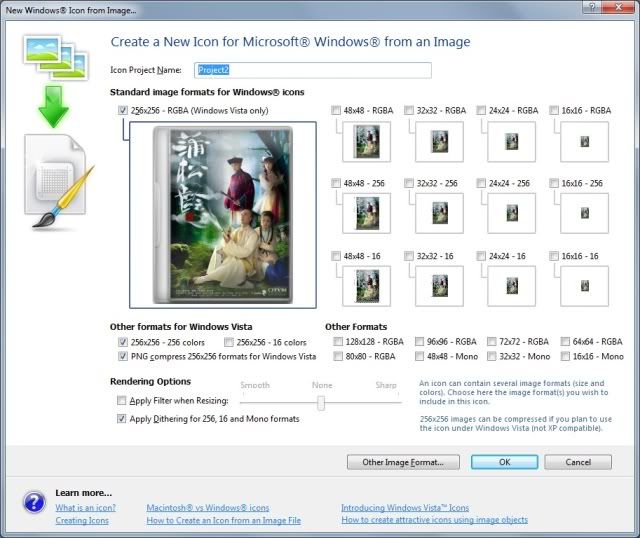Click the 16x16 - 16 preview thumbnail
This screenshot has height=538, width=640.
(x=584, y=286)
